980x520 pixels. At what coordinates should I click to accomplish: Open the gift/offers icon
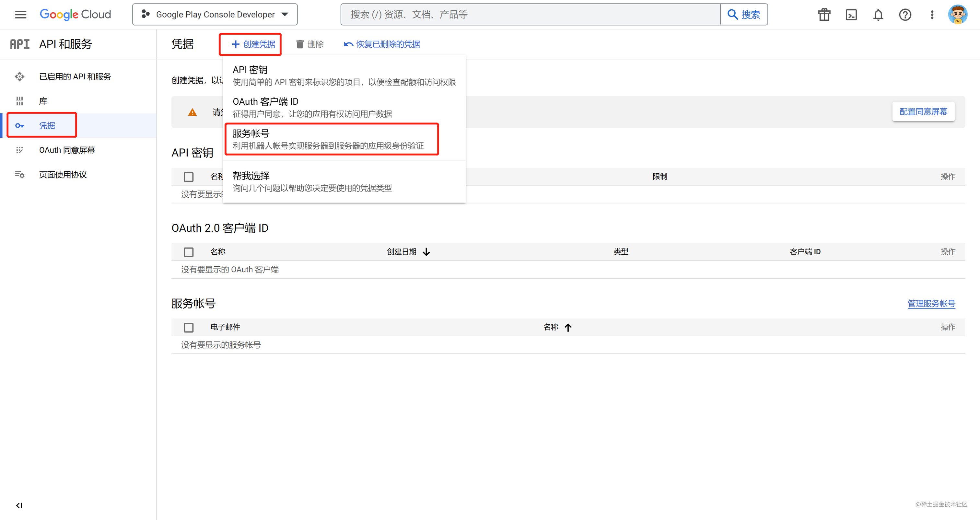click(824, 15)
